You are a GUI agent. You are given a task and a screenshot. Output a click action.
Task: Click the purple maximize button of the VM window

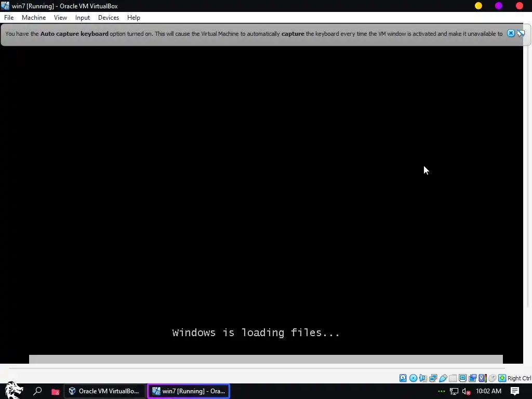click(498, 6)
